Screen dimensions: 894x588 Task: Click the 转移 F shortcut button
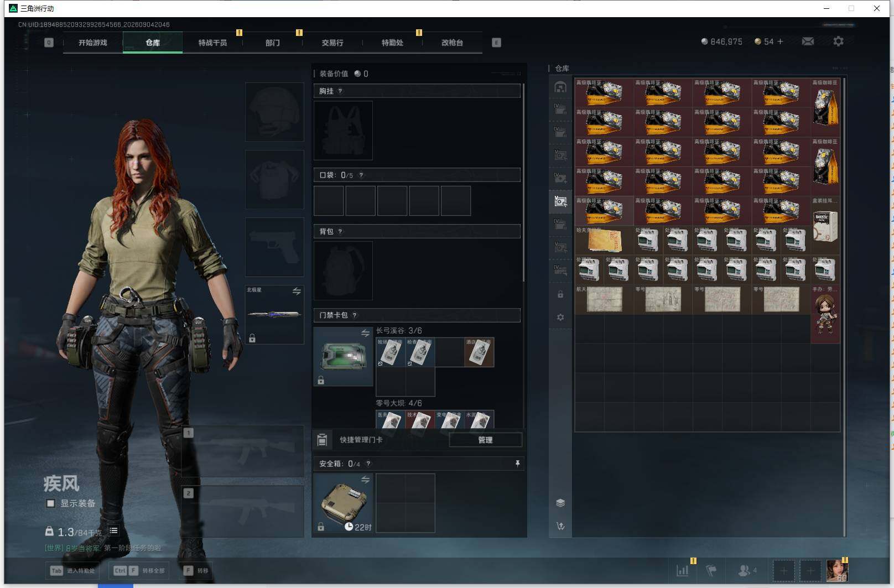(196, 570)
